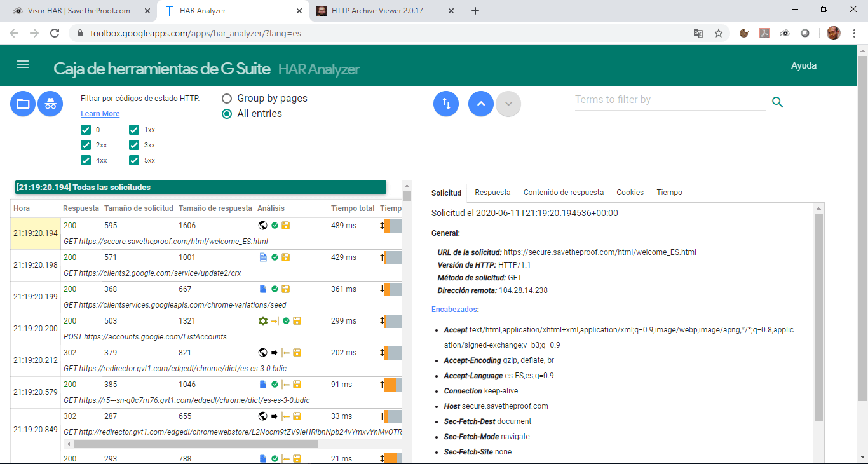Viewport: 868px width, 464px height.
Task: Bookmark this page with star icon
Action: click(x=719, y=33)
